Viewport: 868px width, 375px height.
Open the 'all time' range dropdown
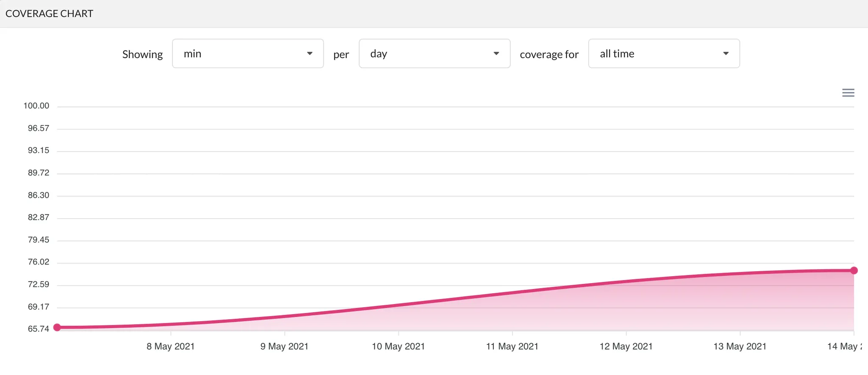coord(664,54)
